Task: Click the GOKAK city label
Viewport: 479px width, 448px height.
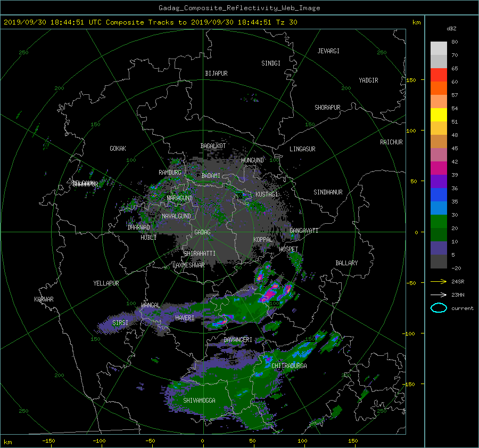Action: pyautogui.click(x=118, y=148)
